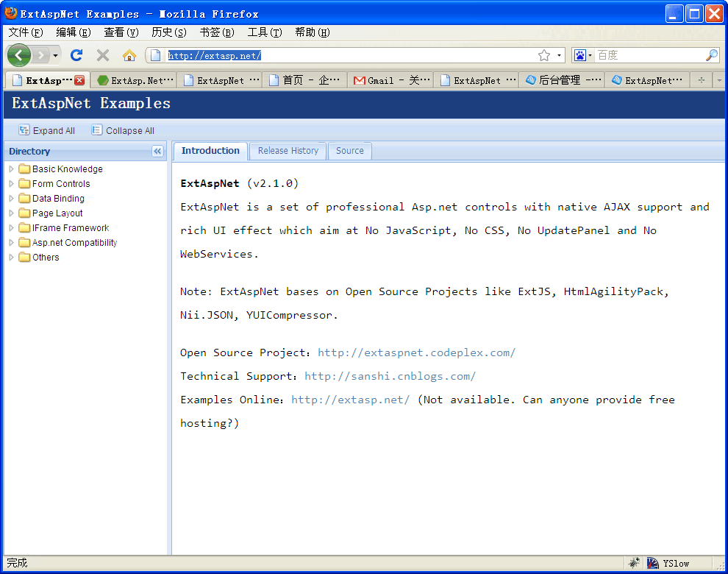Open the sanshi.cnblogs.com link
The height and width of the screenshot is (574, 728).
point(390,377)
